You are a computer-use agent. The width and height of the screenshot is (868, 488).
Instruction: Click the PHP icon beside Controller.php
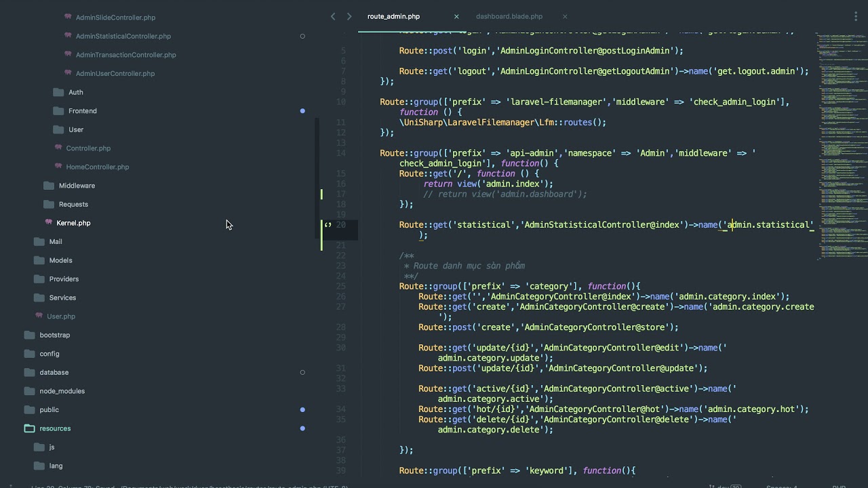pyautogui.click(x=58, y=148)
